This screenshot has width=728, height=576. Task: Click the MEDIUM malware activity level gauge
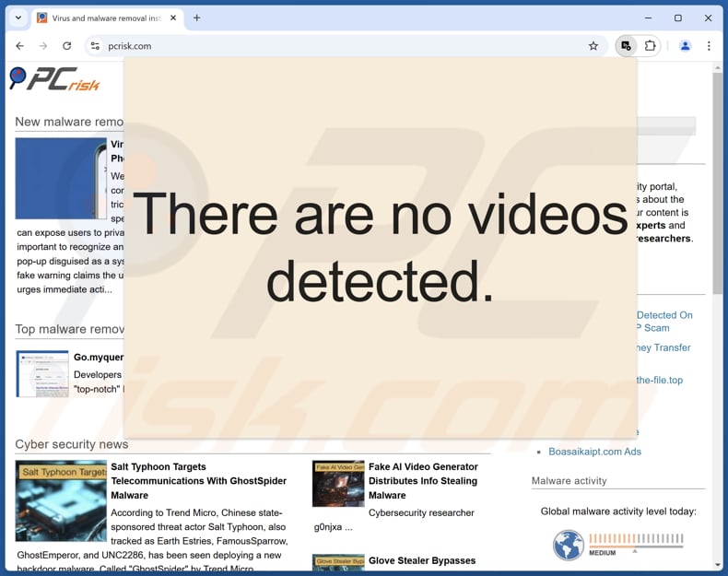pyautogui.click(x=636, y=545)
